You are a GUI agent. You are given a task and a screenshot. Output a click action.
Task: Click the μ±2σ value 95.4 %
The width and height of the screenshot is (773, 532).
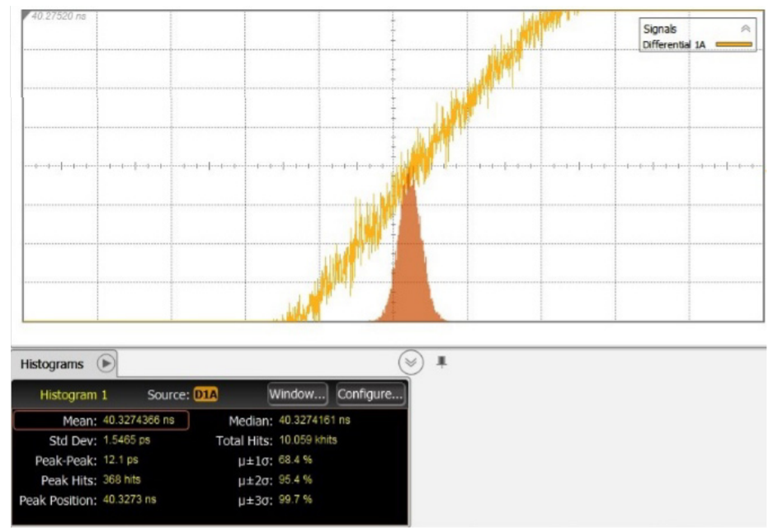(x=295, y=480)
